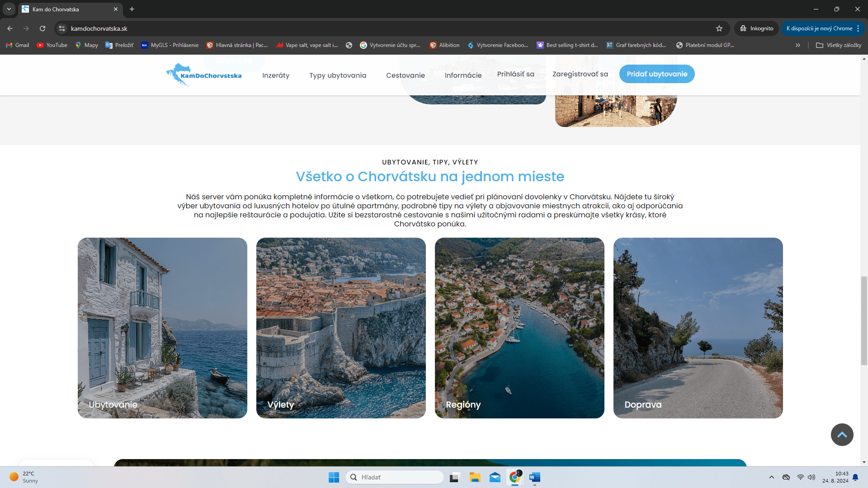Open the tab search dropdown arrow
Screen dimensions: 868x488
9,9
